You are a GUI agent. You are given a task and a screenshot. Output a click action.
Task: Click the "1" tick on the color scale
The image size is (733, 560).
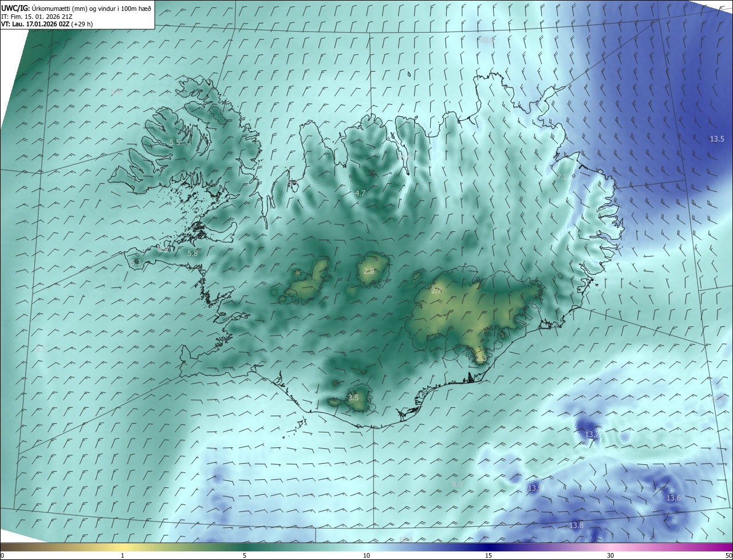point(123,556)
